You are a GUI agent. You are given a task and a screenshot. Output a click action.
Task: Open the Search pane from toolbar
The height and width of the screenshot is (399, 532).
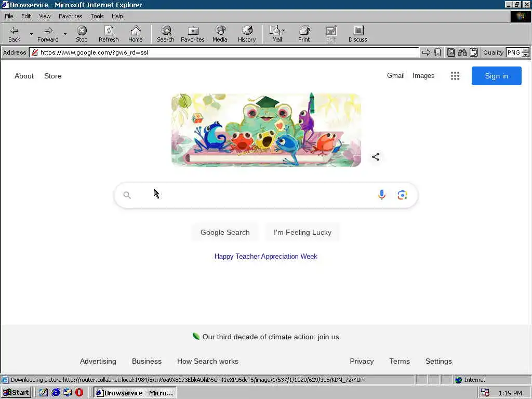pos(166,34)
